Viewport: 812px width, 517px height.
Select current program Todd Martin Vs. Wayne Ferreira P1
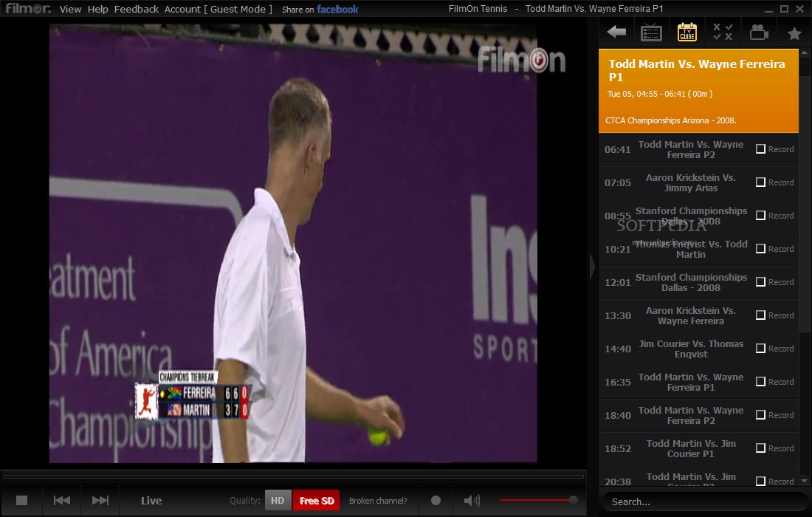[x=698, y=91]
